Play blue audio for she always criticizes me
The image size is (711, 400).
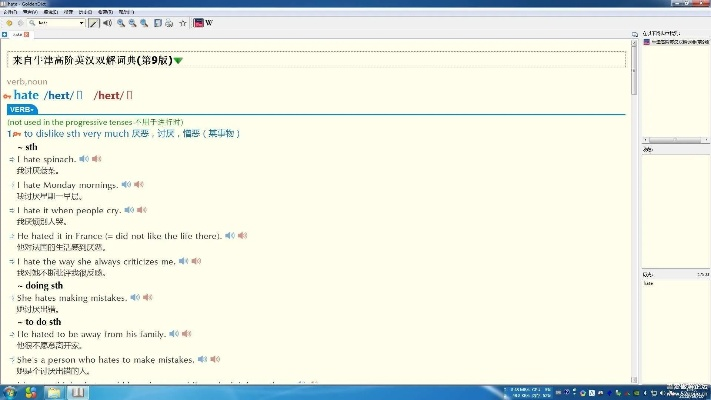pyautogui.click(x=183, y=261)
